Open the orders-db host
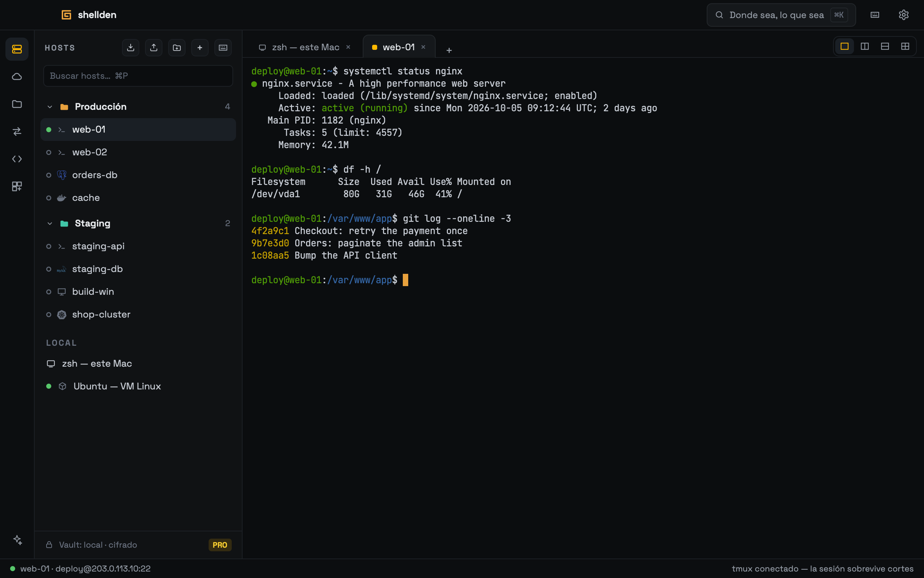 coord(138,175)
